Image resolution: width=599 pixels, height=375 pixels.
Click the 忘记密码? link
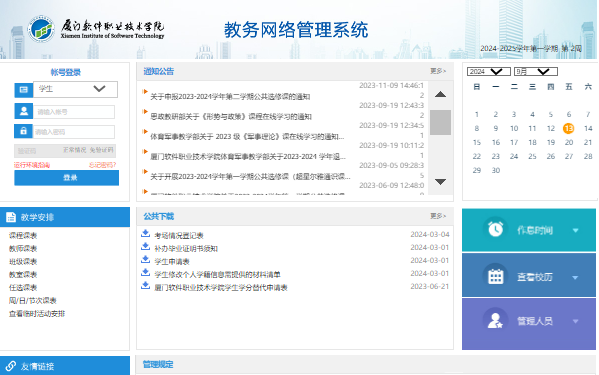point(102,165)
